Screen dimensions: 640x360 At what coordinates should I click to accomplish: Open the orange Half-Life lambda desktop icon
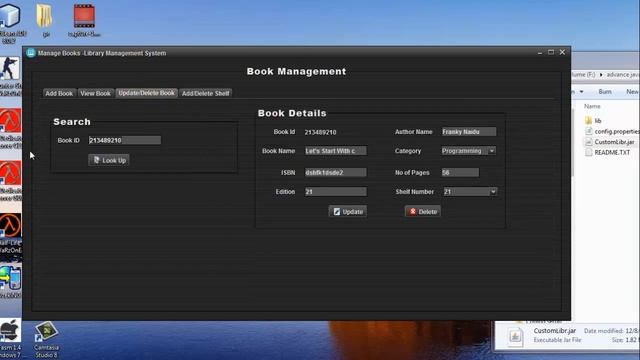pyautogui.click(x=11, y=224)
